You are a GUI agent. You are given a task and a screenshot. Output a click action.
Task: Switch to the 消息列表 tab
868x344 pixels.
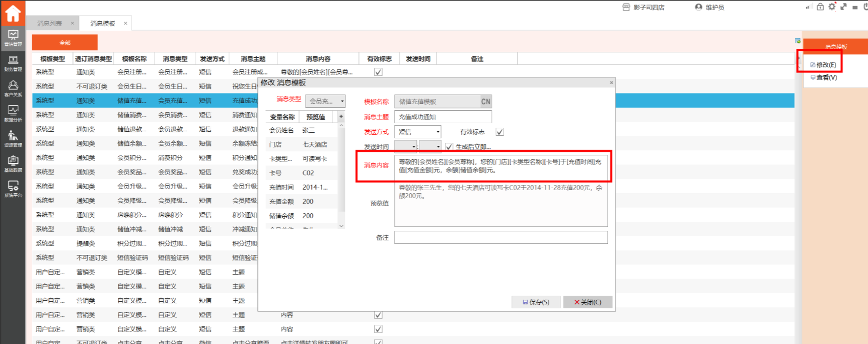50,23
